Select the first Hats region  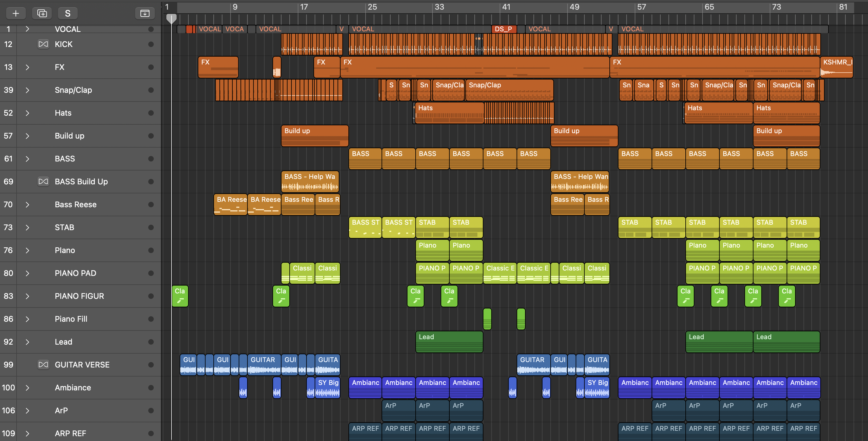pos(449,113)
